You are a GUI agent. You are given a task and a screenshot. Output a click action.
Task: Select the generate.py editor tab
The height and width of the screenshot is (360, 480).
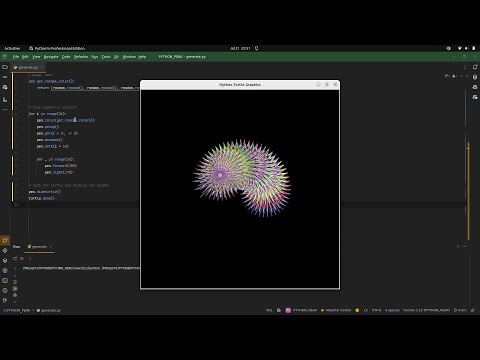[x=27, y=67]
